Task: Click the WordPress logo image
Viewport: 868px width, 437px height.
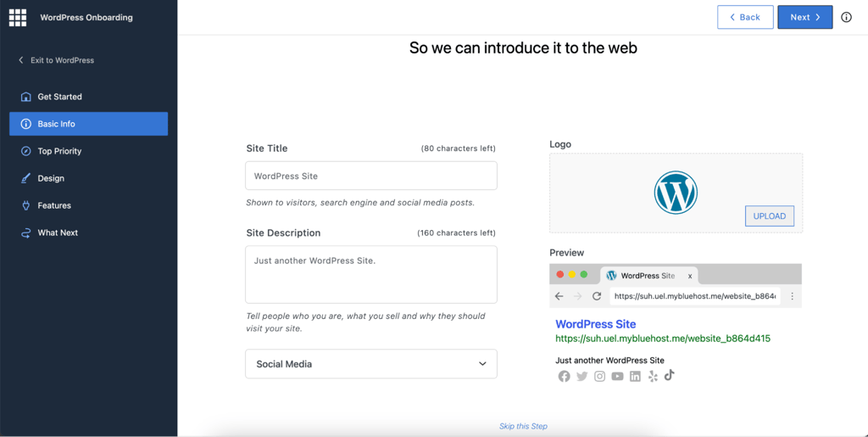Action: (x=676, y=192)
